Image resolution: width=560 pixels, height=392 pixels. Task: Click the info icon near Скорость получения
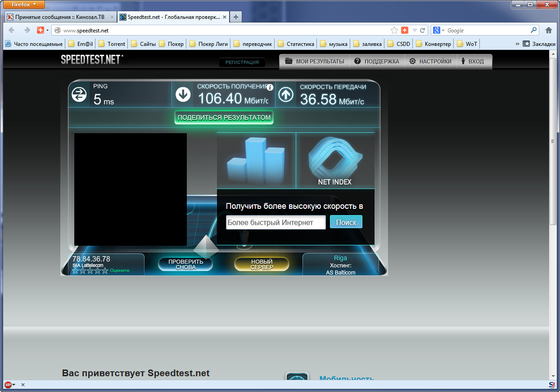click(x=270, y=87)
